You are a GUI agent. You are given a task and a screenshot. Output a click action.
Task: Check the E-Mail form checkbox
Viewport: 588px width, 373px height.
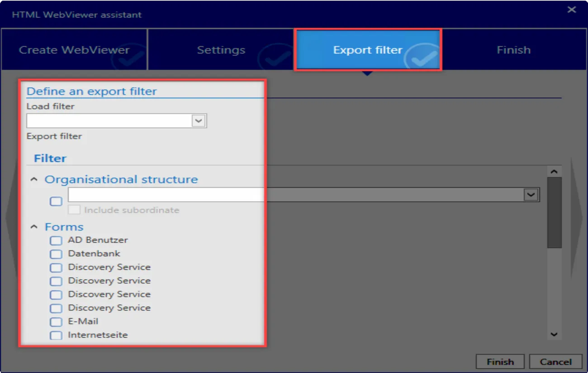coord(56,322)
